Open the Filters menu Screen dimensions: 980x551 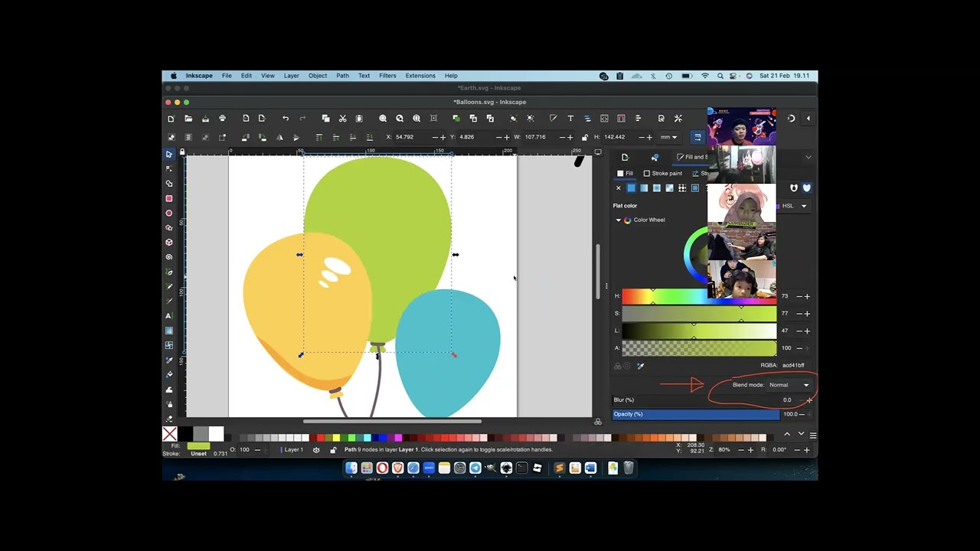387,76
